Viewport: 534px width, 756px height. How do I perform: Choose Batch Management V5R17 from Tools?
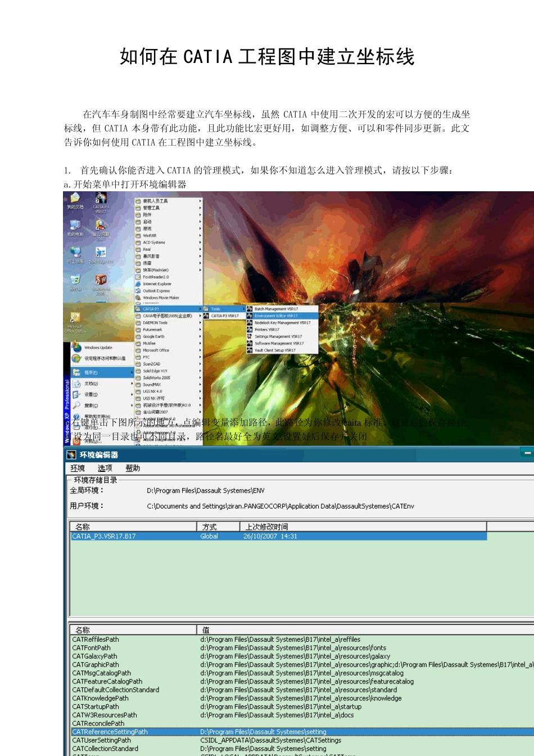(x=282, y=309)
